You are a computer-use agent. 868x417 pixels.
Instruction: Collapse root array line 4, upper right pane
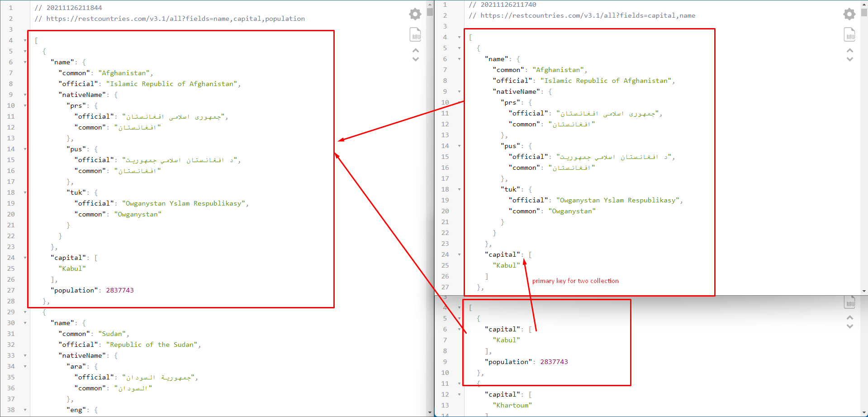click(459, 37)
